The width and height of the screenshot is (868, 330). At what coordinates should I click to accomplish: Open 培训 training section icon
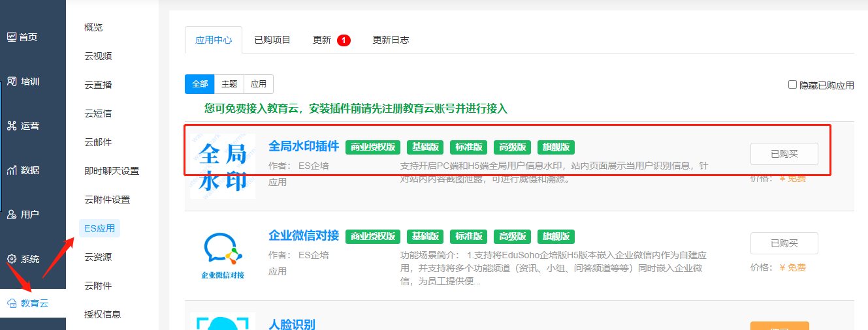[x=12, y=82]
